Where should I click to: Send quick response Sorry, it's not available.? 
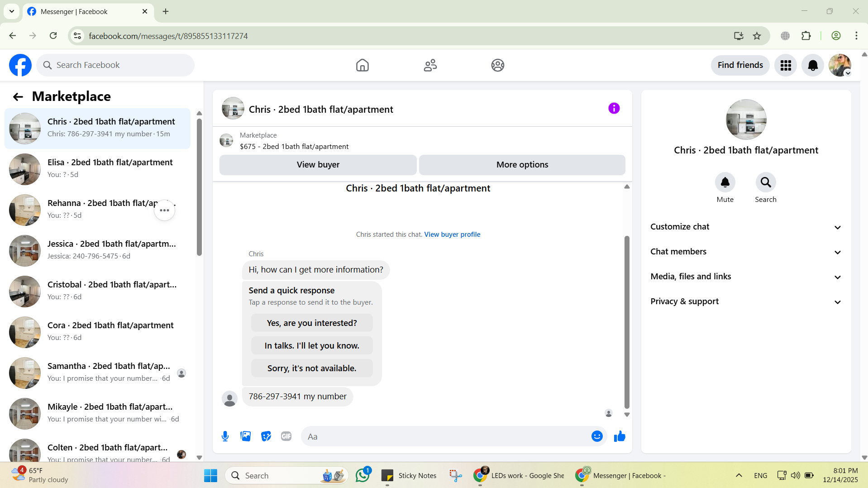click(x=312, y=368)
